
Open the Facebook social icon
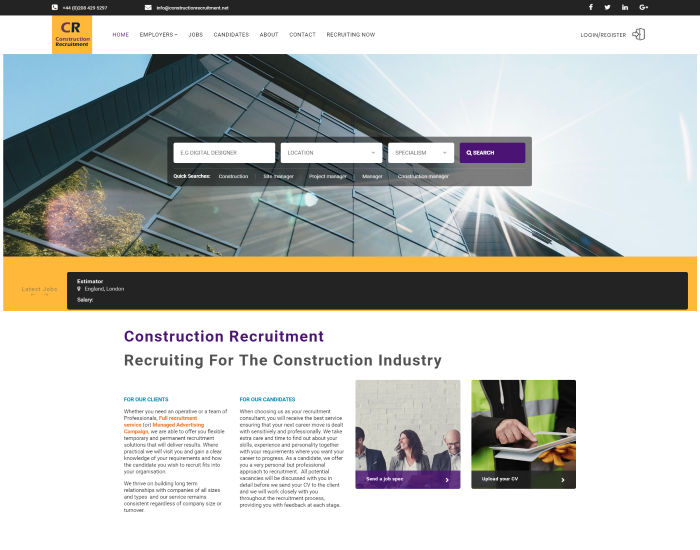point(590,7)
